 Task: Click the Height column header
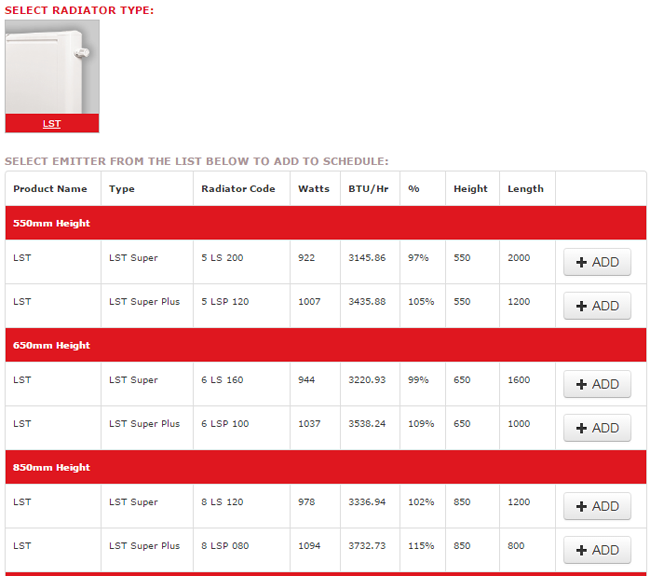point(471,189)
